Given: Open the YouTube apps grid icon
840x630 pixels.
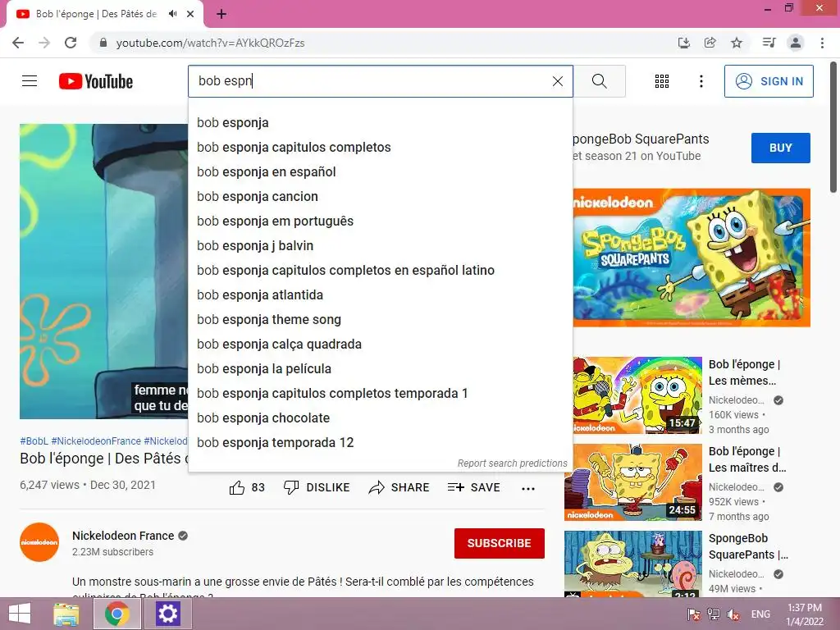Looking at the screenshot, I should tap(662, 81).
